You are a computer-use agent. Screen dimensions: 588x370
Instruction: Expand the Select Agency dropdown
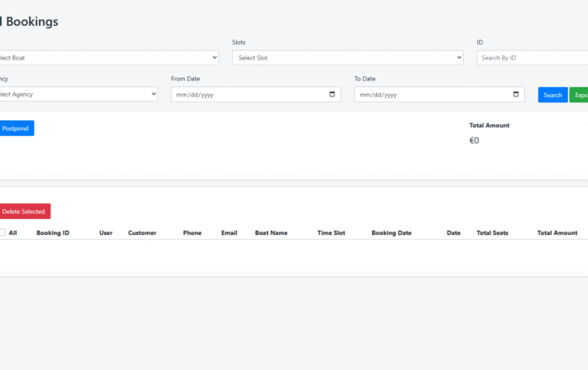(x=77, y=95)
